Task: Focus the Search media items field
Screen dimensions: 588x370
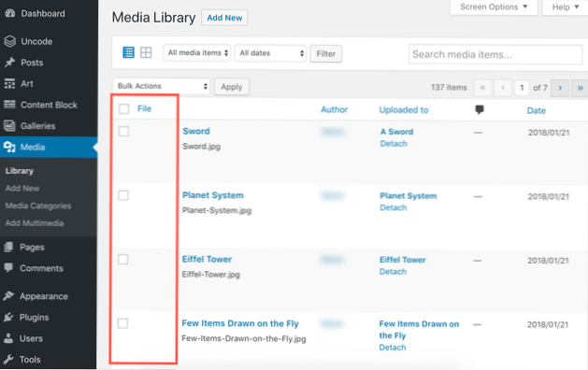Action: click(x=495, y=54)
